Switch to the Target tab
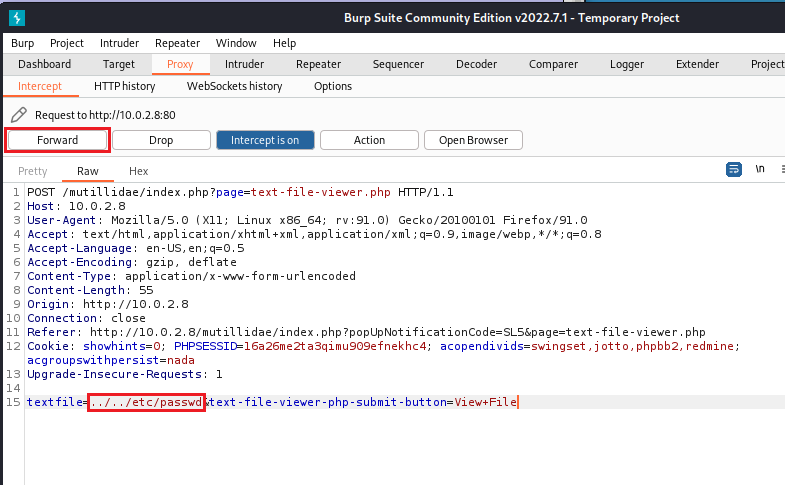The image size is (785, 485). [119, 64]
